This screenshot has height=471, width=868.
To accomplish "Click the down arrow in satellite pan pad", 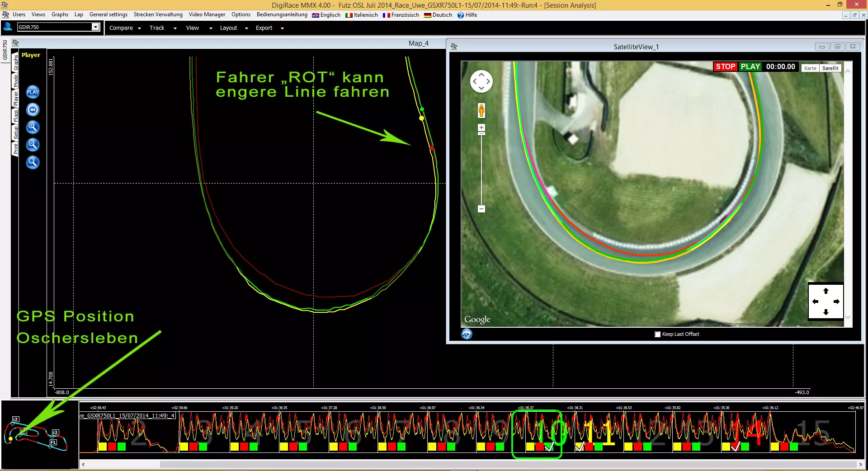I will (826, 312).
